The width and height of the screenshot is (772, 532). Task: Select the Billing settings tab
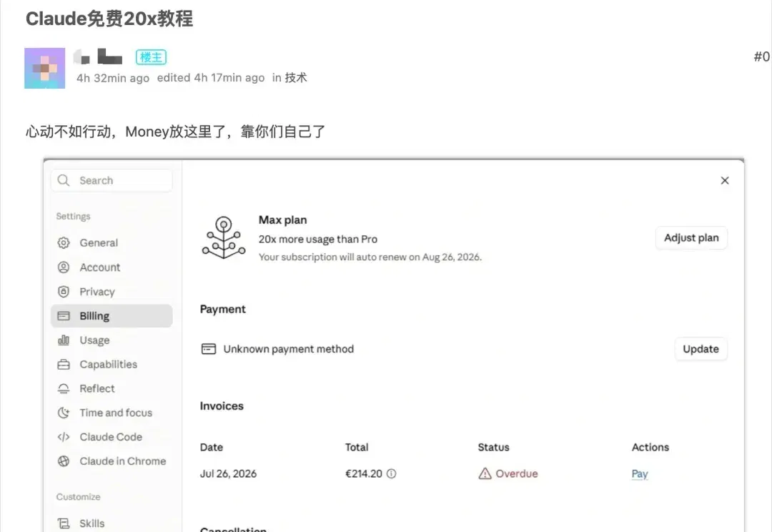pos(112,316)
